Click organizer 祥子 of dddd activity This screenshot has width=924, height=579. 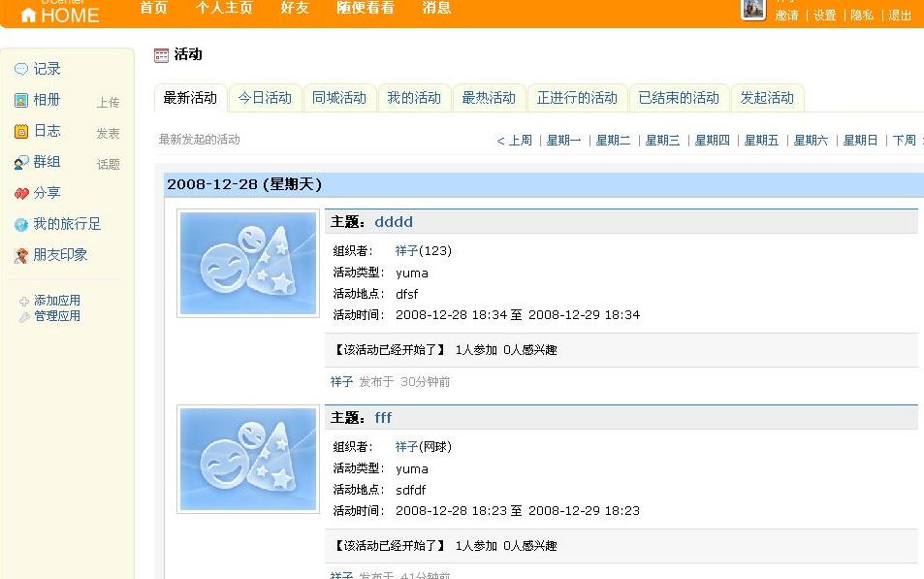click(406, 251)
